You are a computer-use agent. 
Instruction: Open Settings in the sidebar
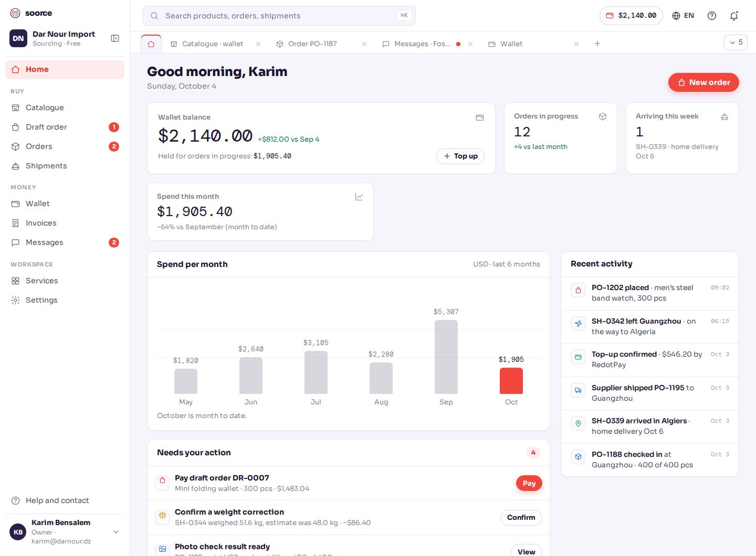pos(65,300)
